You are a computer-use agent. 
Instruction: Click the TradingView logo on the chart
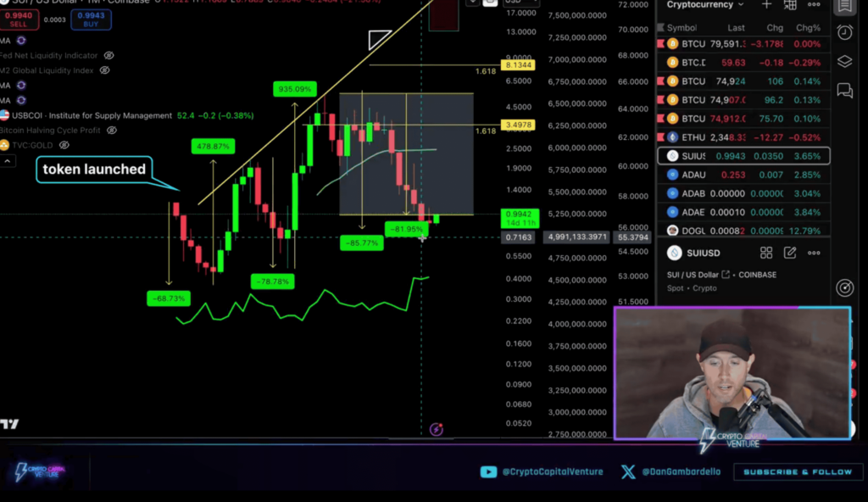click(8, 425)
